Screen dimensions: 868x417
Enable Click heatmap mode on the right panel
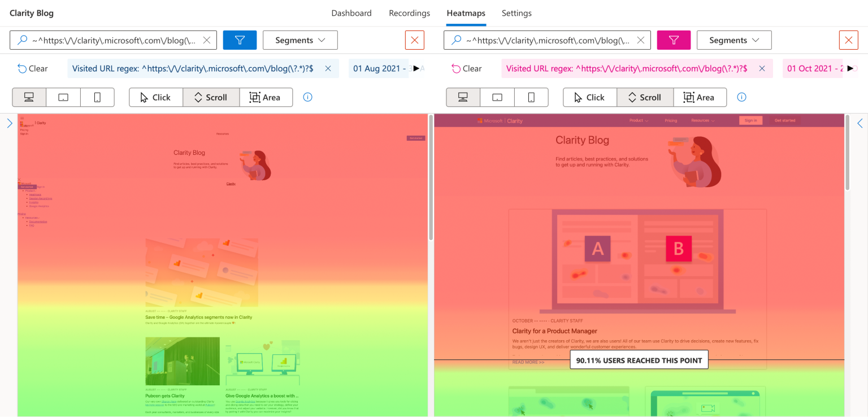coord(589,97)
